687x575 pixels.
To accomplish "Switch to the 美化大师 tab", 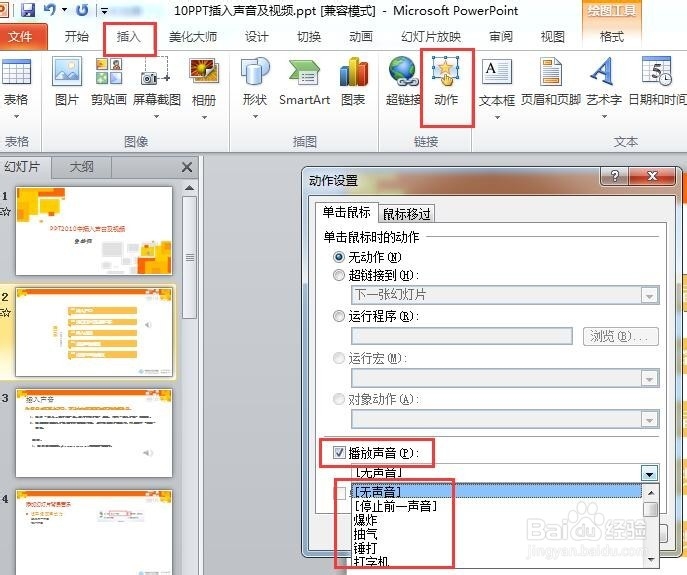I will (193, 37).
